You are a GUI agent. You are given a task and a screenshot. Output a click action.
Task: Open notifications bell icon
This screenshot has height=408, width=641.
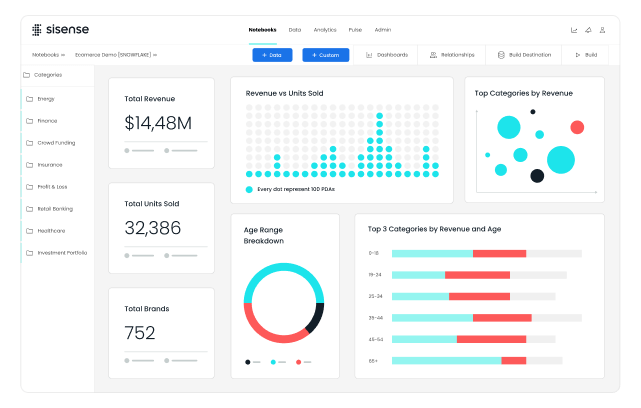[x=589, y=30]
